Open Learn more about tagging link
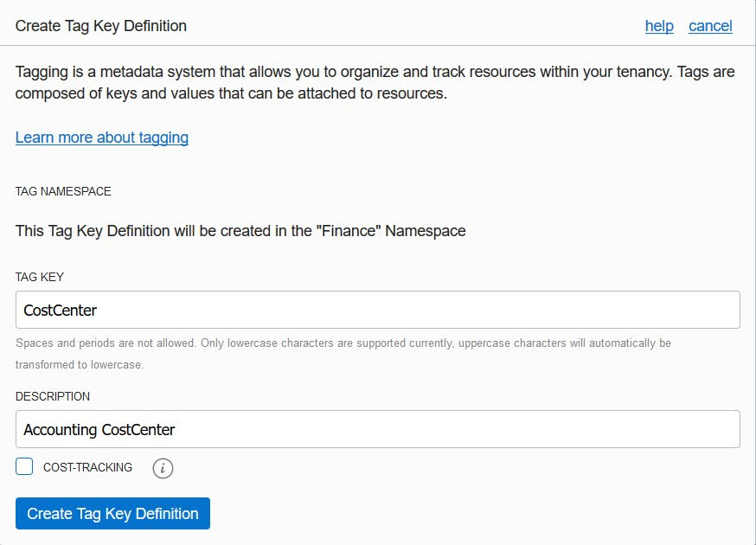This screenshot has height=545, width=756. click(102, 138)
